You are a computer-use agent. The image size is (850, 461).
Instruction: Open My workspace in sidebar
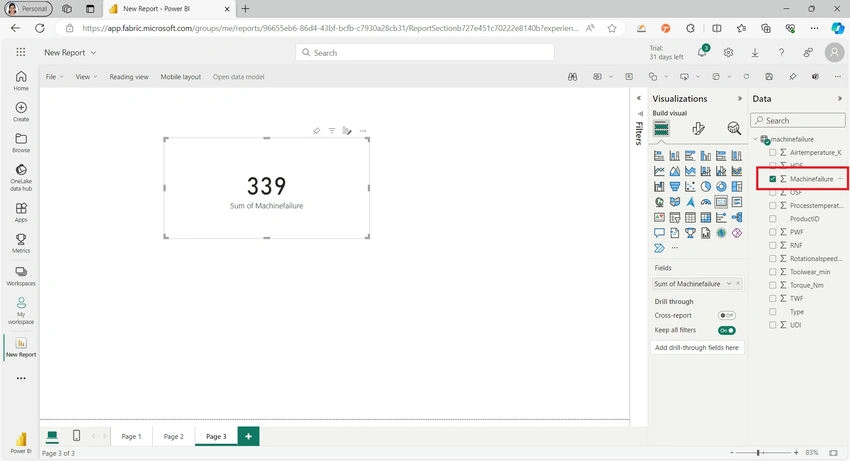21,310
